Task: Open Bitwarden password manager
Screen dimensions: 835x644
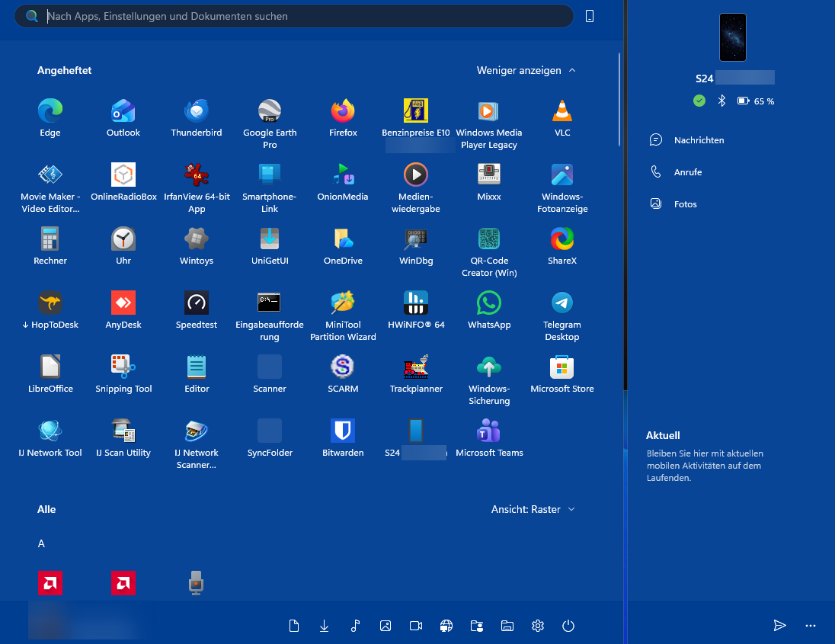Action: [x=343, y=438]
